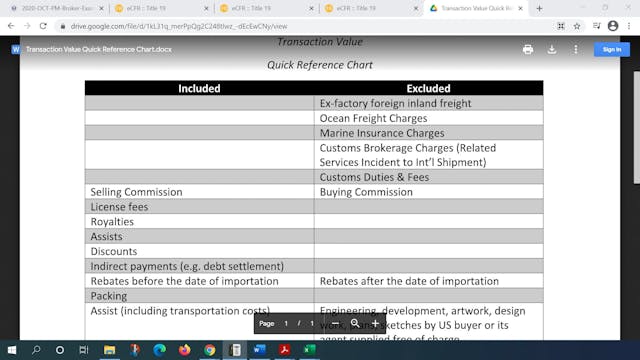Close the 2020-OCT-PM-Broker-Exam tab
Image resolution: width=640 pixels, height=360 pixels.
click(102, 8)
